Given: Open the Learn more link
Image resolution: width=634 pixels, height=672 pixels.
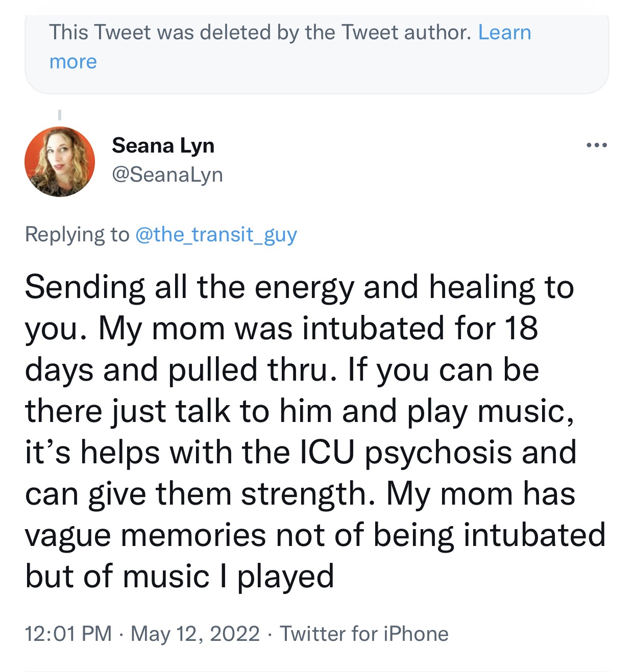Looking at the screenshot, I should point(504,33).
